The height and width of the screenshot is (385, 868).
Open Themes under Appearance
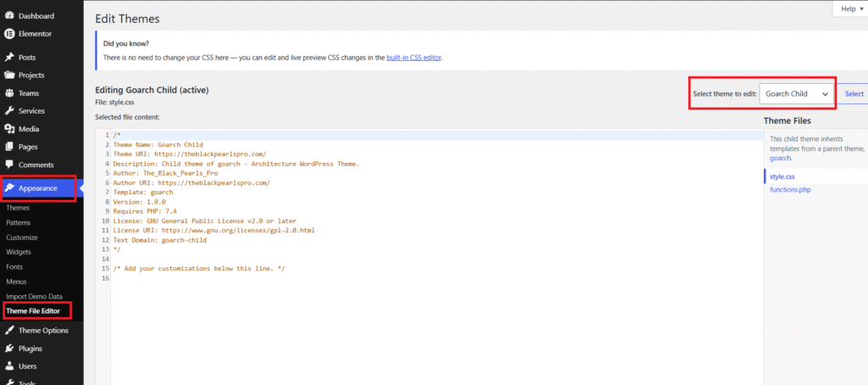pos(18,208)
